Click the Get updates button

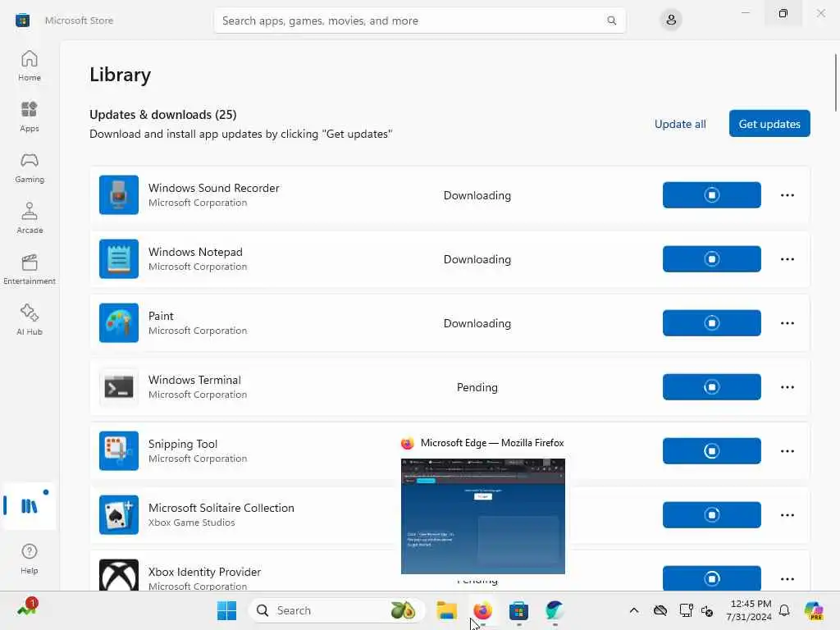click(769, 124)
